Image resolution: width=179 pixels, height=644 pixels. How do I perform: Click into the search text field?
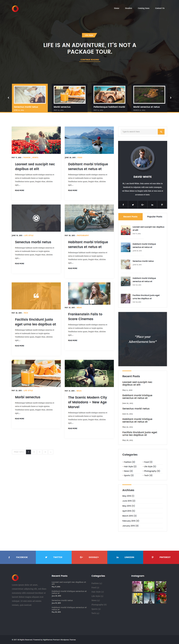(138, 132)
